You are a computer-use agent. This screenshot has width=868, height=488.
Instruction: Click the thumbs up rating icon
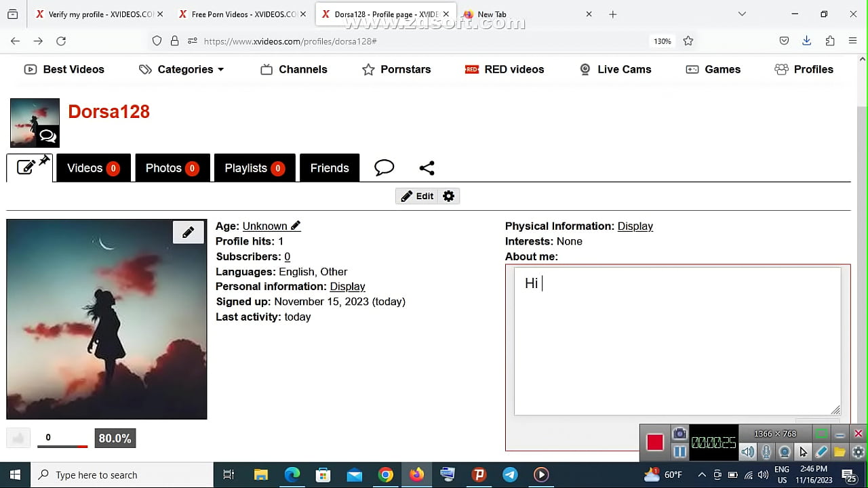[18, 439]
